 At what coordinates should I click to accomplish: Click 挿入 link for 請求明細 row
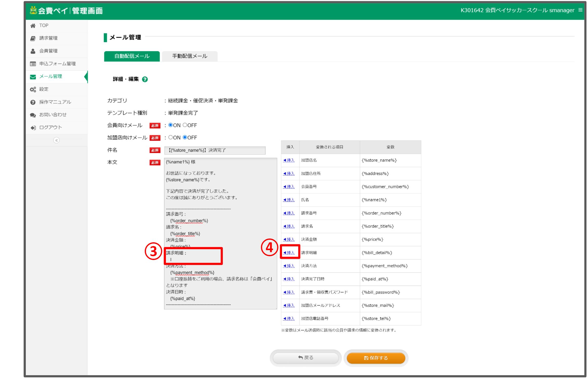tap(289, 253)
